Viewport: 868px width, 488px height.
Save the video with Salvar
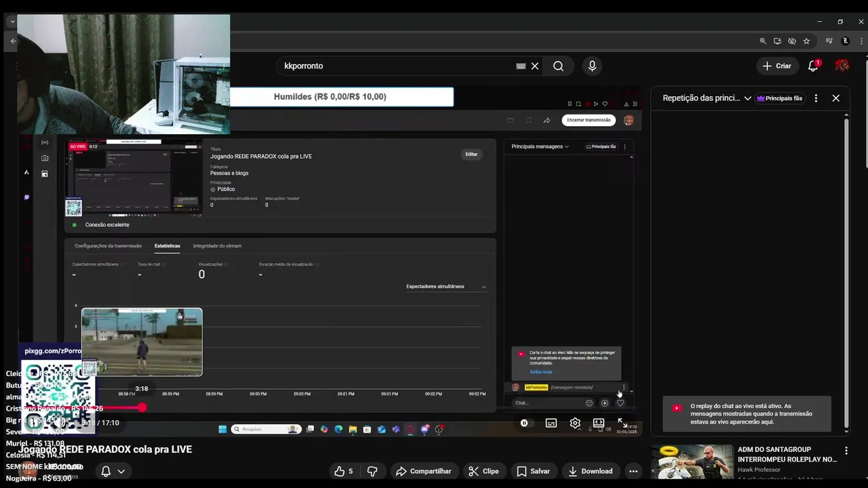pos(533,471)
